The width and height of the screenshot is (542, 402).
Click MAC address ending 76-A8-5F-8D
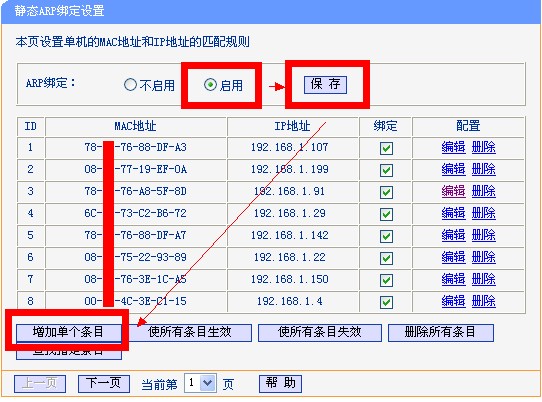tap(136, 191)
